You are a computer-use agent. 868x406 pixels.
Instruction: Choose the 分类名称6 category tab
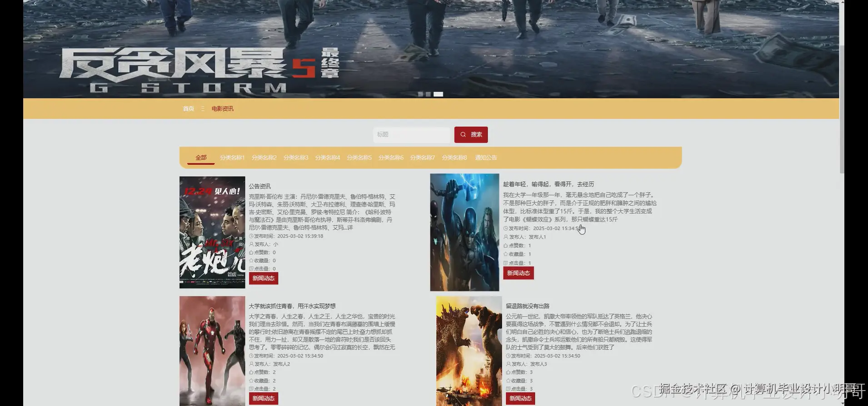point(391,158)
